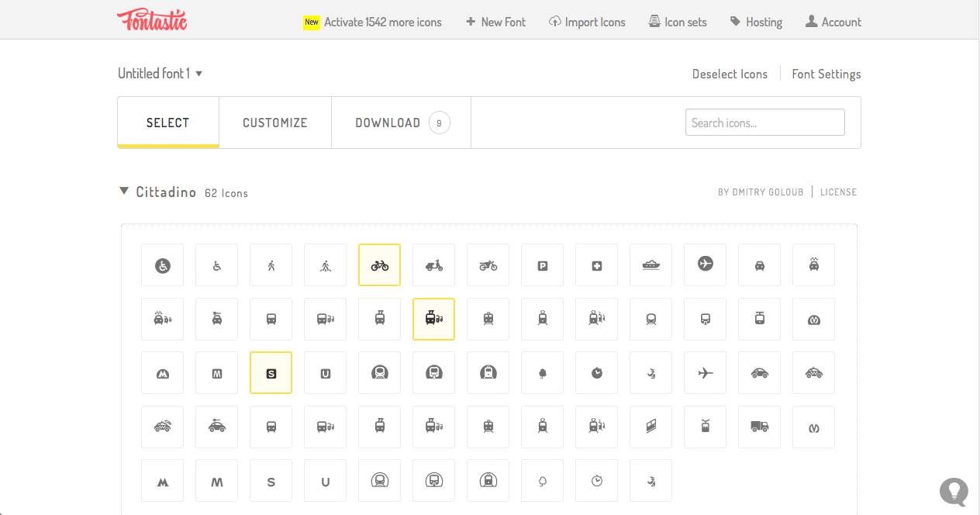The height and width of the screenshot is (515, 980).
Task: Select the U-Bahn letter icon
Action: pyautogui.click(x=325, y=373)
